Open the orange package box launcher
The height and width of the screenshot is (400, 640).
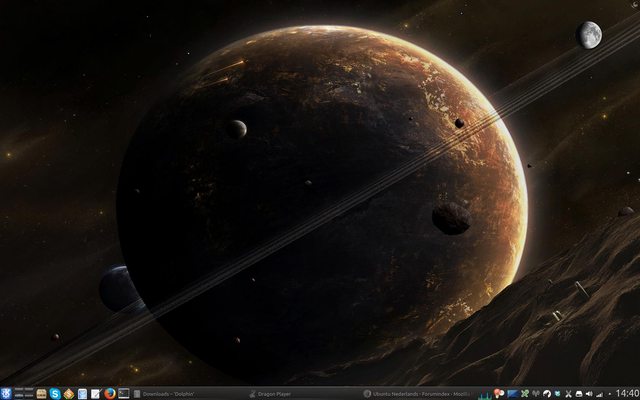coord(69,393)
